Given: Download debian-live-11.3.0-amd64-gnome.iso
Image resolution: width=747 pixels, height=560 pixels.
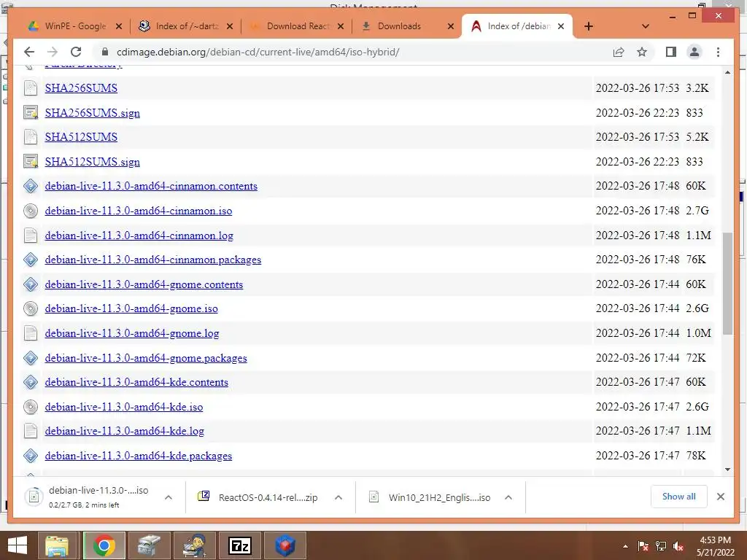Looking at the screenshot, I should click(131, 308).
